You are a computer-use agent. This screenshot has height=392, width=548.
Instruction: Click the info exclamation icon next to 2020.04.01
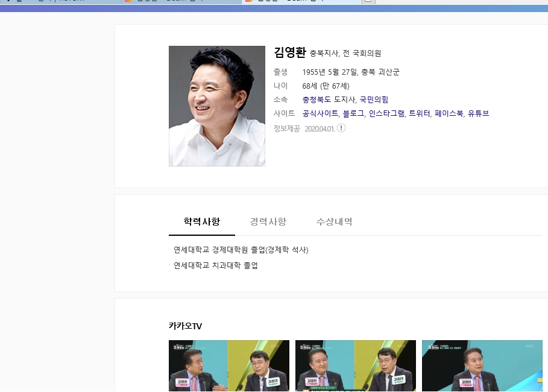[x=341, y=128]
